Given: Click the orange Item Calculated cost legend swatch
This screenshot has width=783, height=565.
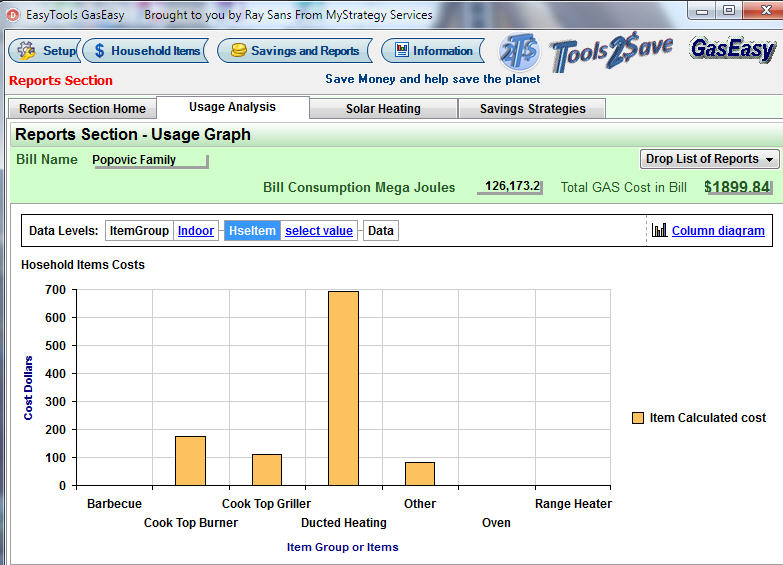Looking at the screenshot, I should pos(638,418).
